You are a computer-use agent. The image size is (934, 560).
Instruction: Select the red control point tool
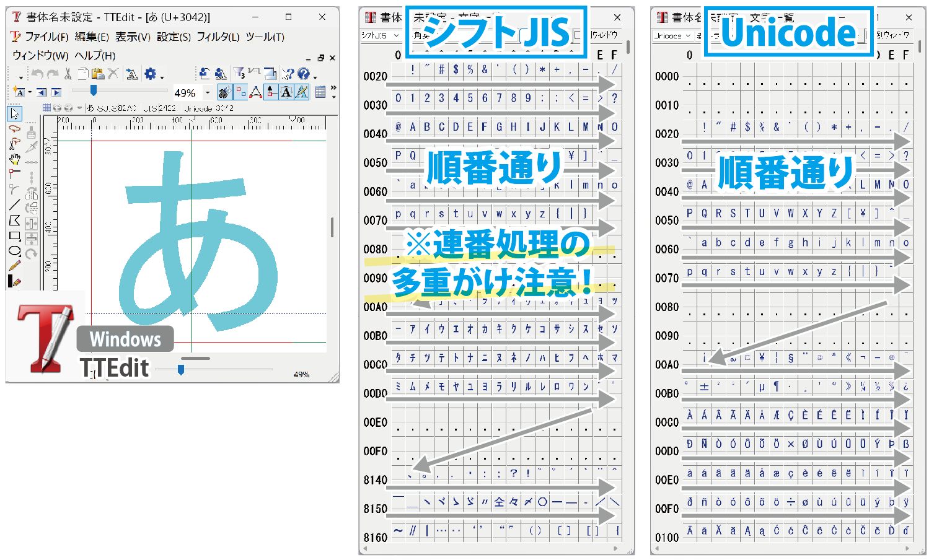click(x=15, y=174)
